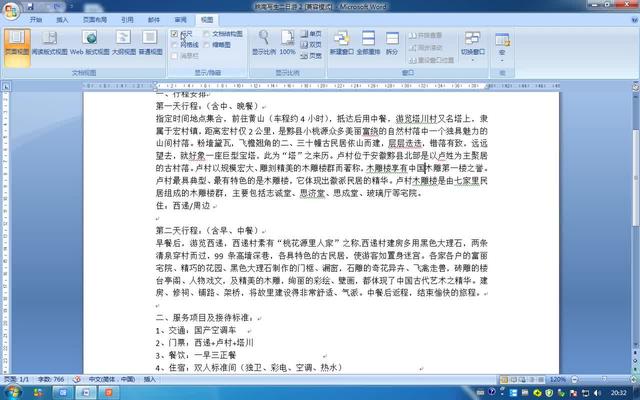Switch to 大纲视图 outline view
The width and height of the screenshot is (640, 400).
click(x=124, y=44)
